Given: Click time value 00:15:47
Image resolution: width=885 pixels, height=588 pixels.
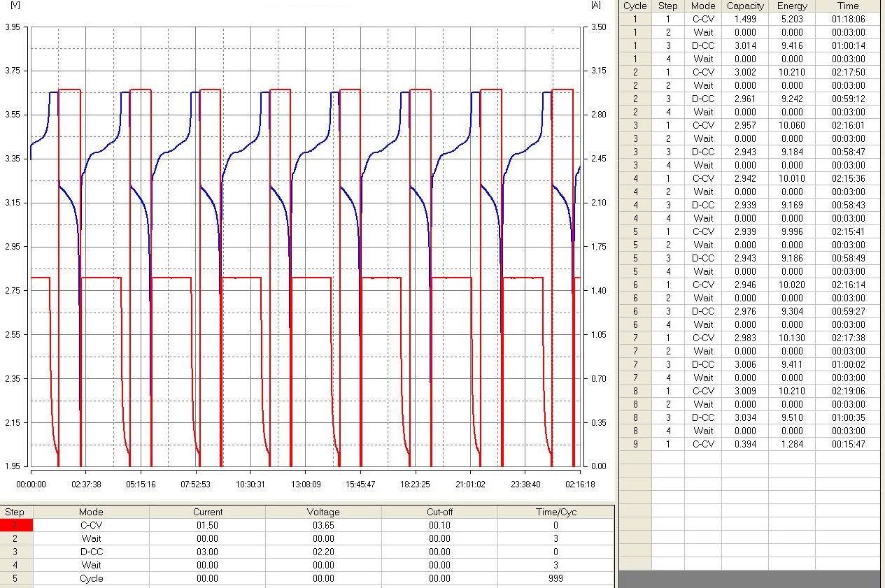Looking at the screenshot, I should coord(848,444).
